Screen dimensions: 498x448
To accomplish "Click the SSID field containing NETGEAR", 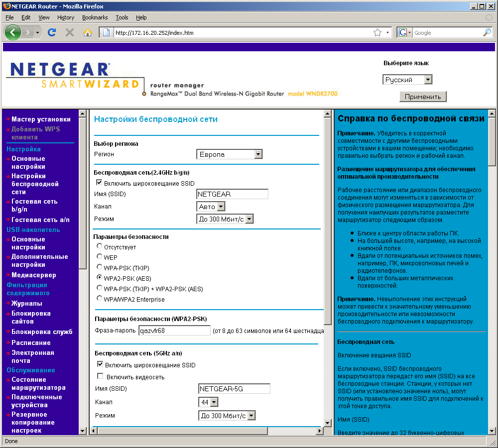I will pyautogui.click(x=232, y=194).
